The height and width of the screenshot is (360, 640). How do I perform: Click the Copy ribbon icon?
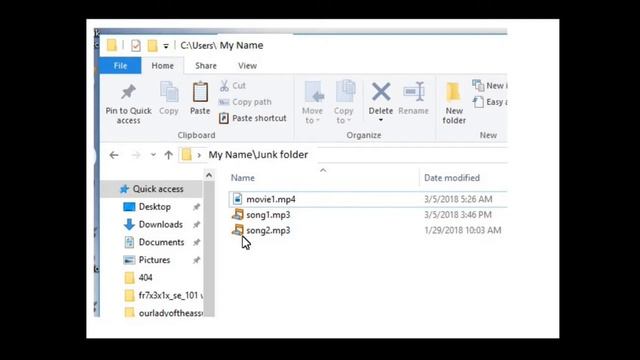[169, 91]
